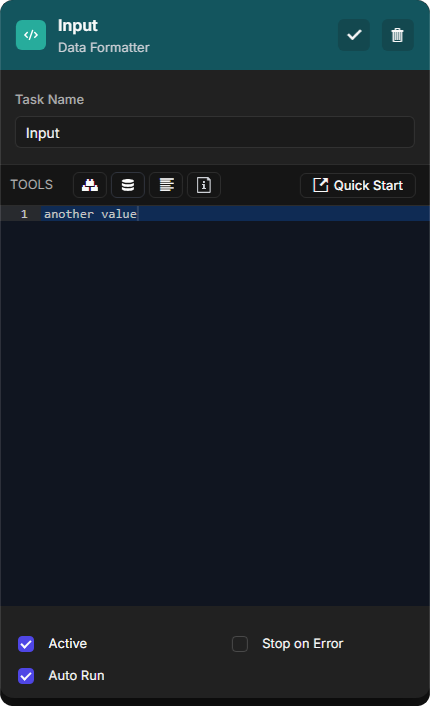Click the TOOLS label
Image resolution: width=430 pixels, height=706 pixels.
coord(32,185)
